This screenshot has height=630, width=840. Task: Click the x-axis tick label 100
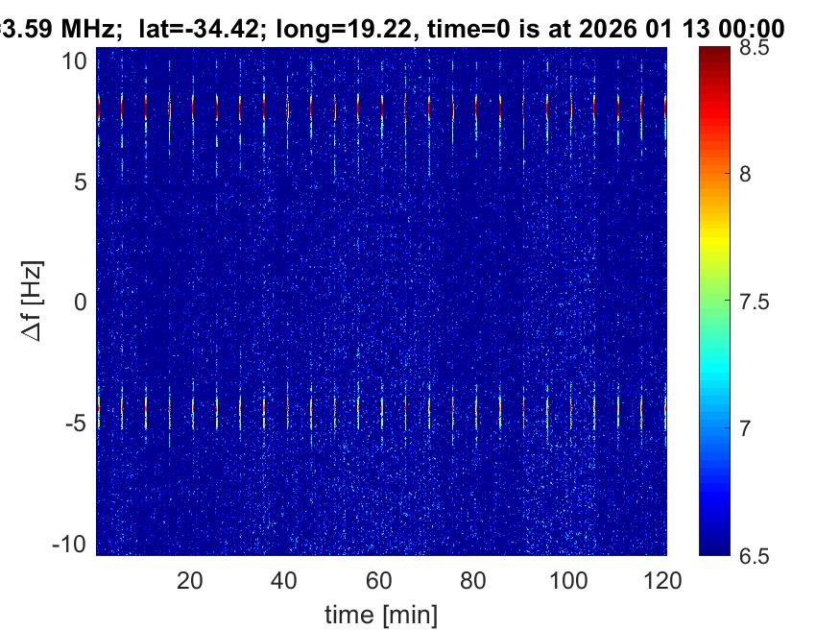[570, 580]
